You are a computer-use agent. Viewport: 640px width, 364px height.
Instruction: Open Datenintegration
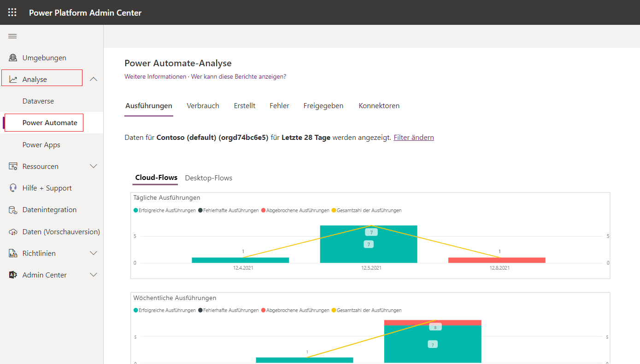(x=49, y=210)
